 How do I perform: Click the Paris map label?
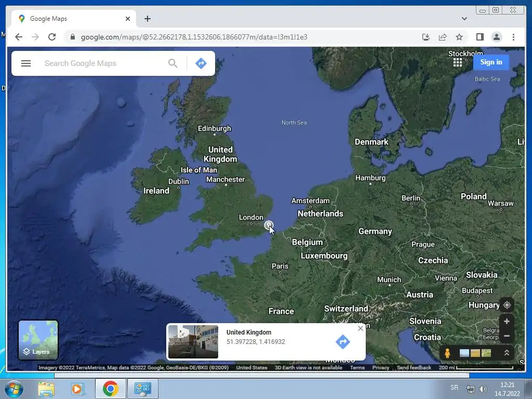click(x=280, y=266)
